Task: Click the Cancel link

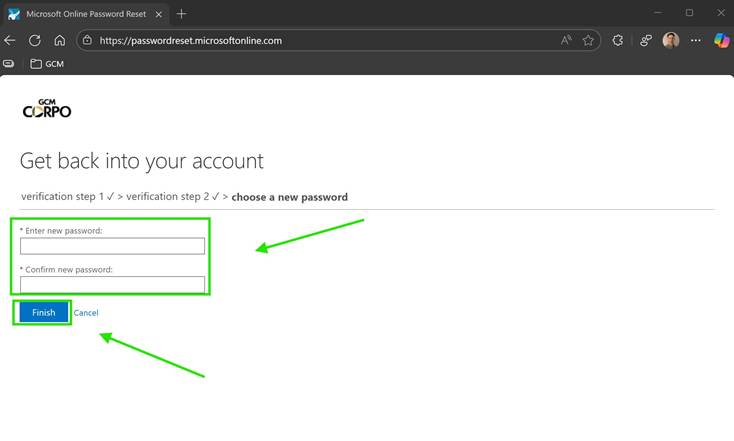Action: [86, 313]
